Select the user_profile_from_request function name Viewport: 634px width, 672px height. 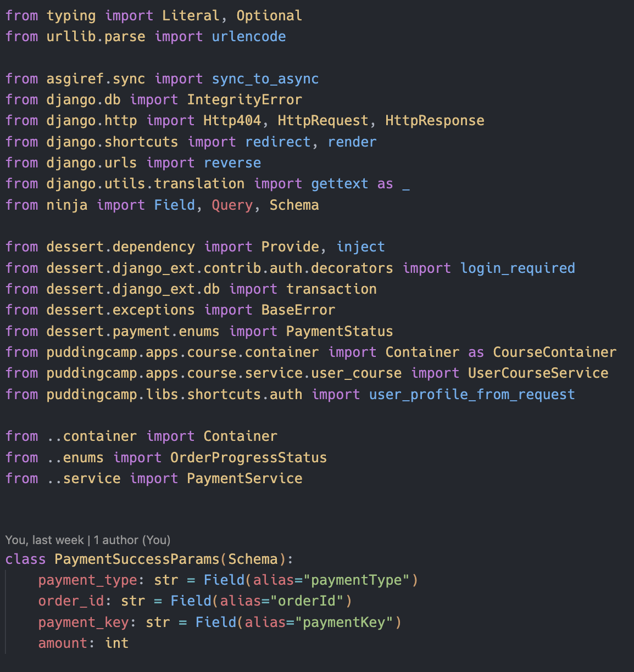tap(472, 395)
